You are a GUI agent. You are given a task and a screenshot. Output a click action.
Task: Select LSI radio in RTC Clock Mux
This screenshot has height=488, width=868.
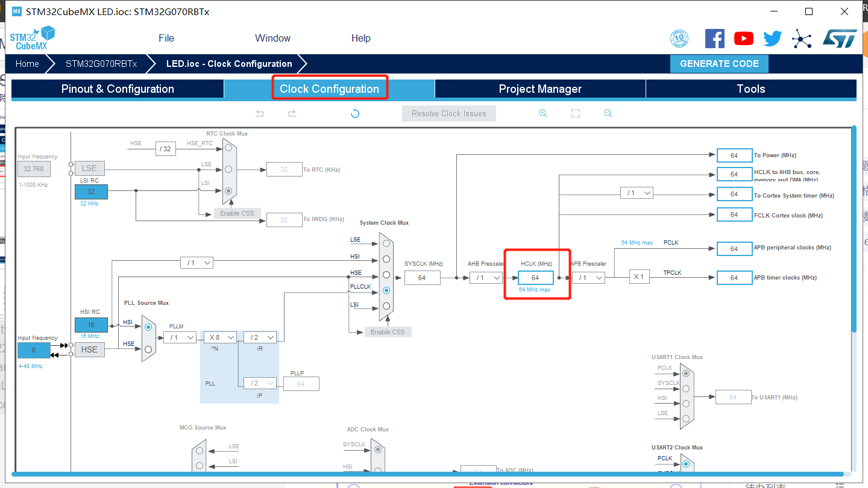228,190
